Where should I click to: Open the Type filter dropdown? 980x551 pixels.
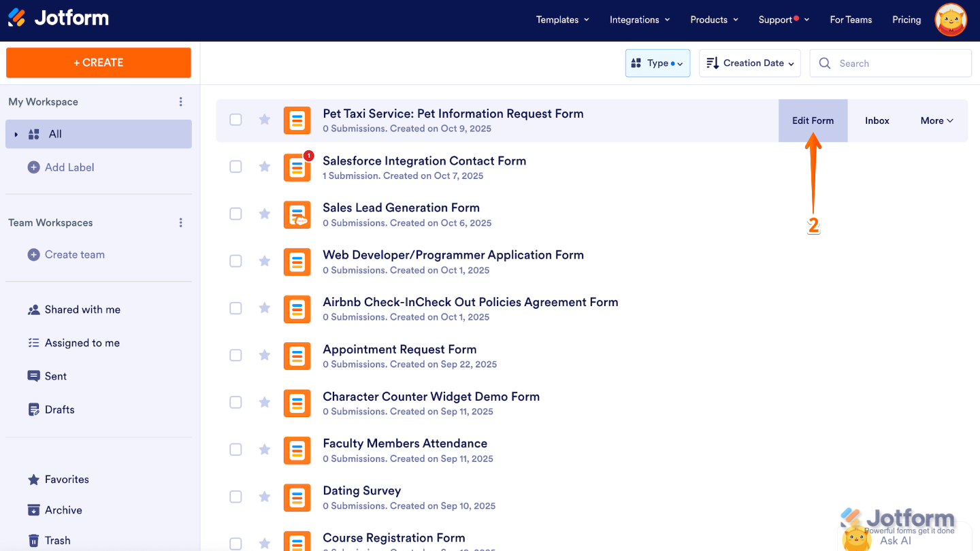tap(657, 63)
